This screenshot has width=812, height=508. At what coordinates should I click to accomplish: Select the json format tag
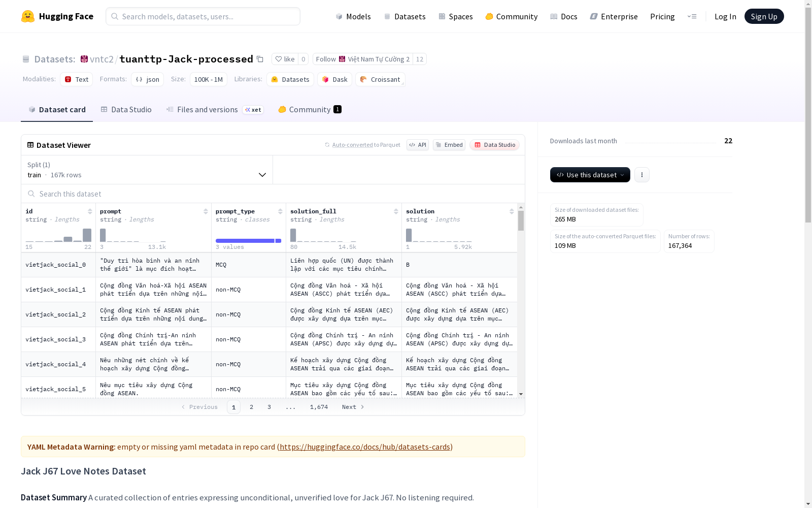tap(148, 79)
